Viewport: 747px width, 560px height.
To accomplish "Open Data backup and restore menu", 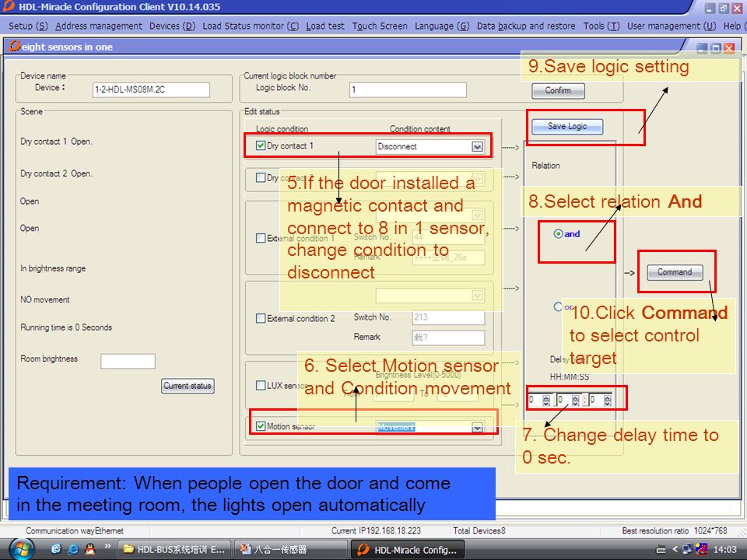I will 526,26.
